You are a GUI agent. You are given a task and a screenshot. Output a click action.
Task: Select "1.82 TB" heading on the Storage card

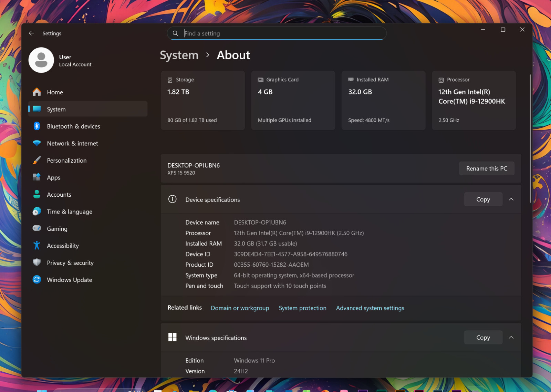point(178,92)
